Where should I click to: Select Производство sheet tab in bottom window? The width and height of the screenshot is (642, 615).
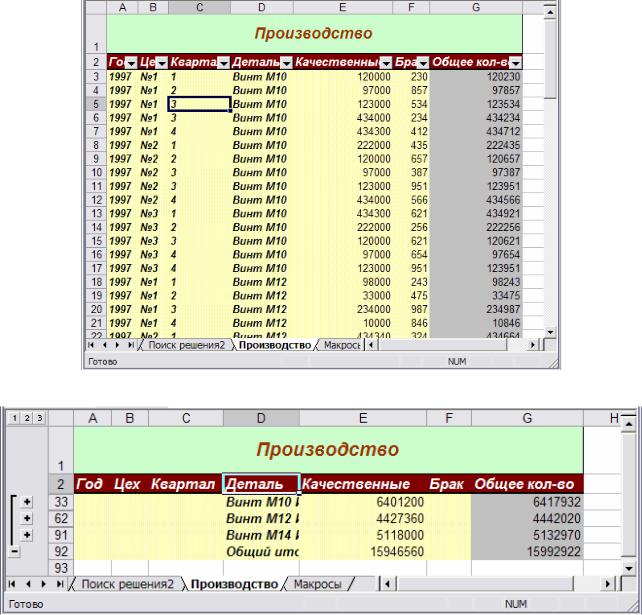coord(234,584)
